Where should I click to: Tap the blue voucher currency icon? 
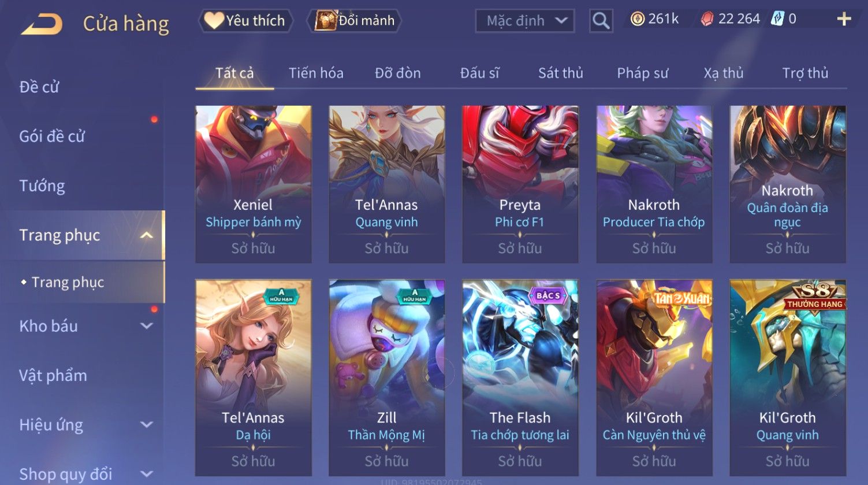777,19
